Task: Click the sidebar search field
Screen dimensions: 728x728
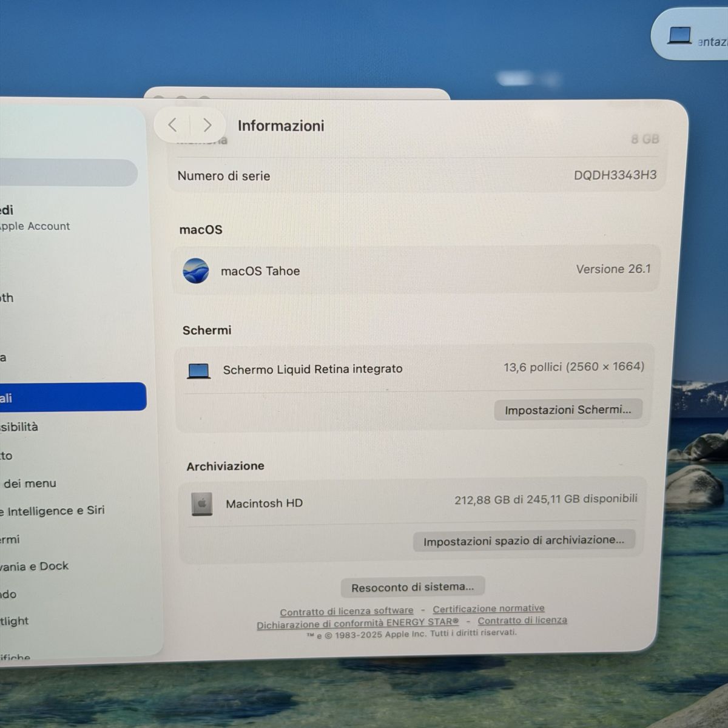Action: point(67,173)
